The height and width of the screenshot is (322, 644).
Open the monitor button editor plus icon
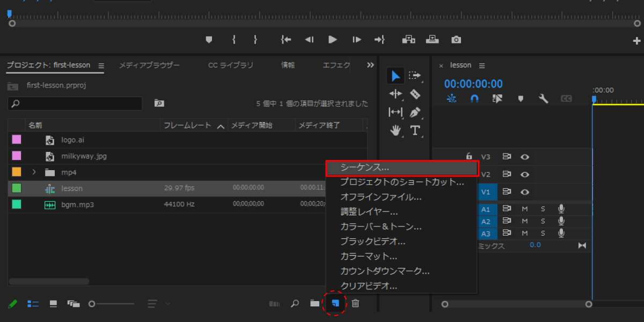pyautogui.click(x=637, y=41)
